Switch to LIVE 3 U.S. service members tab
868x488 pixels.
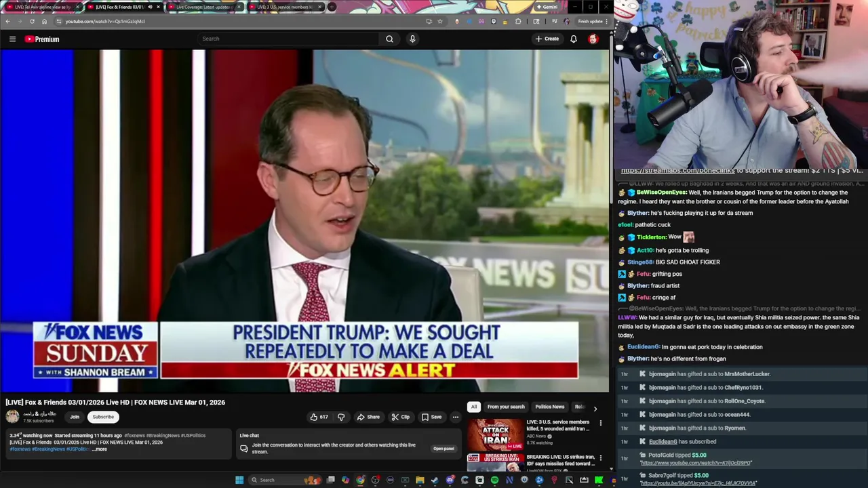point(285,7)
